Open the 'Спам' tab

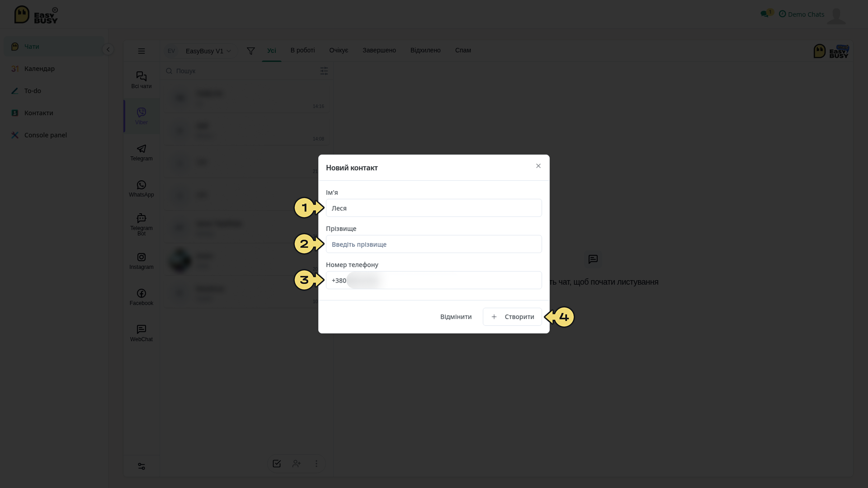[463, 51]
